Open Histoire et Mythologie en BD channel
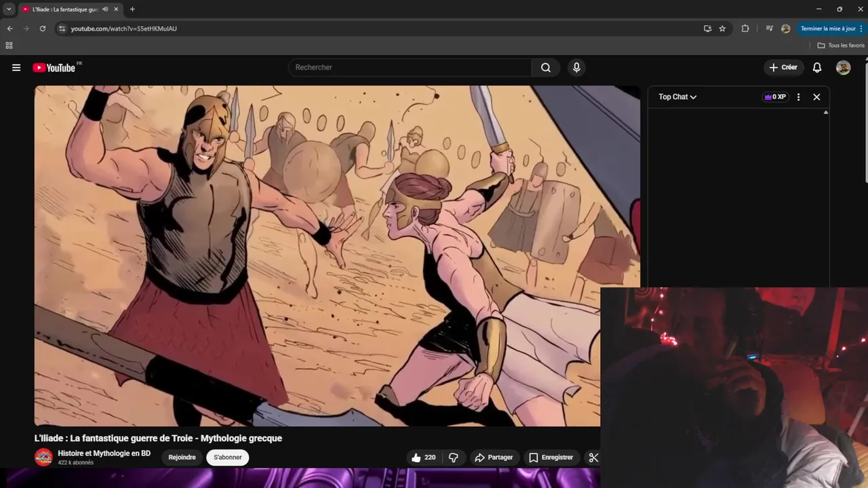This screenshot has width=868, height=488. (104, 453)
